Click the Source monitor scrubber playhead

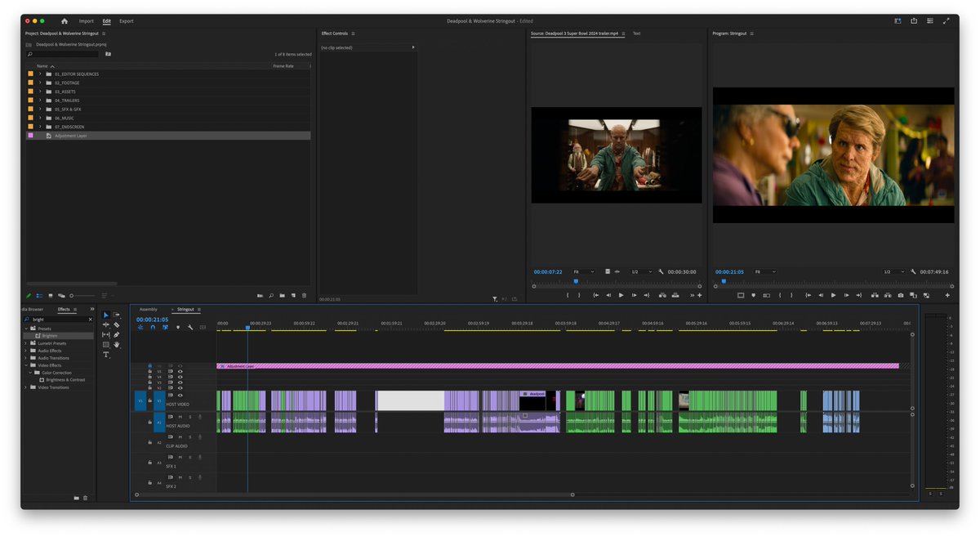pos(576,281)
